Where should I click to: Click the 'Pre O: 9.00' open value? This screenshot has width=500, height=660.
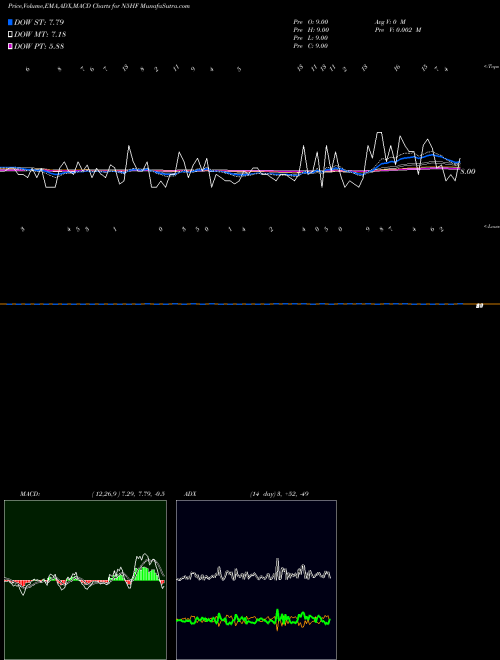point(311,22)
